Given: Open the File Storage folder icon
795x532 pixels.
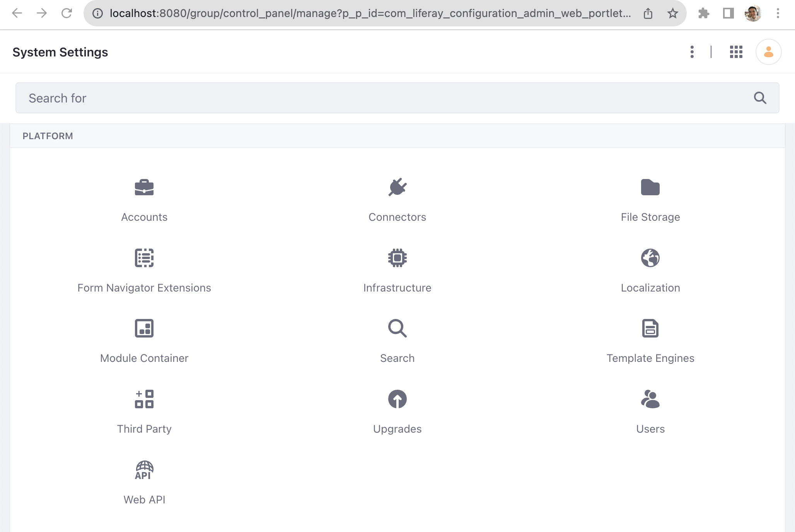Looking at the screenshot, I should pos(650,188).
